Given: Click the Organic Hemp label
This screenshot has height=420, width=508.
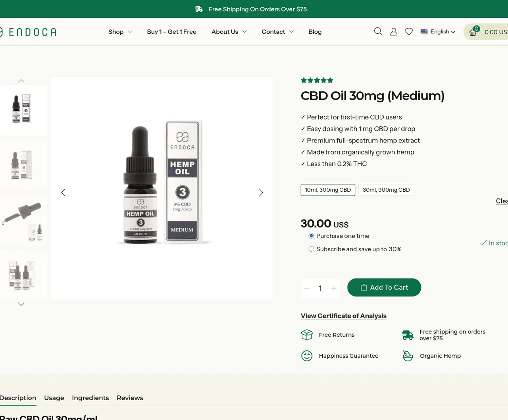Looking at the screenshot, I should click(440, 356).
